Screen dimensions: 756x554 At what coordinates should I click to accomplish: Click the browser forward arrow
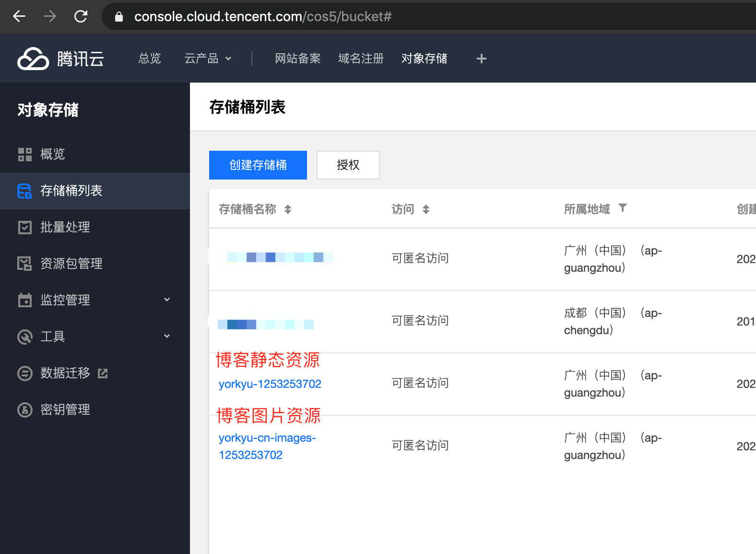50,16
